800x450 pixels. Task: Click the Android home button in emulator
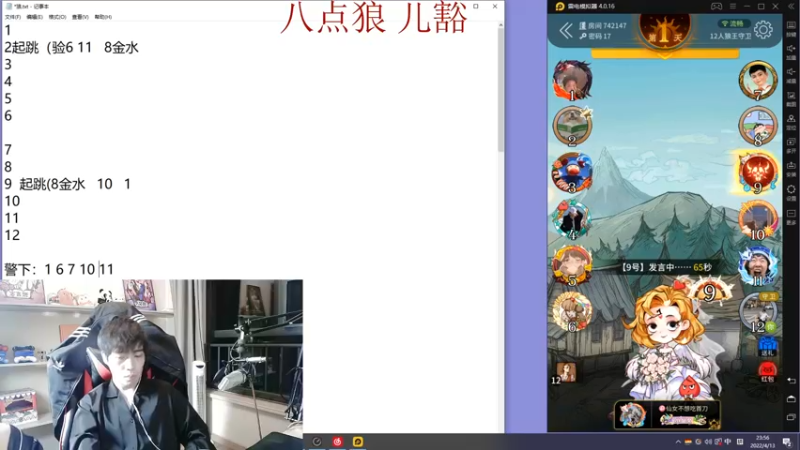pyautogui.click(x=791, y=399)
